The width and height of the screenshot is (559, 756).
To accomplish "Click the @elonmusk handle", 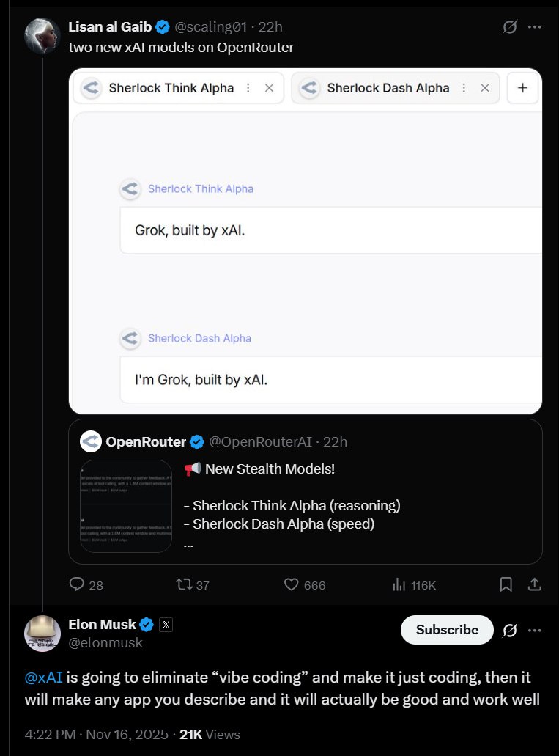I will tap(105, 643).
